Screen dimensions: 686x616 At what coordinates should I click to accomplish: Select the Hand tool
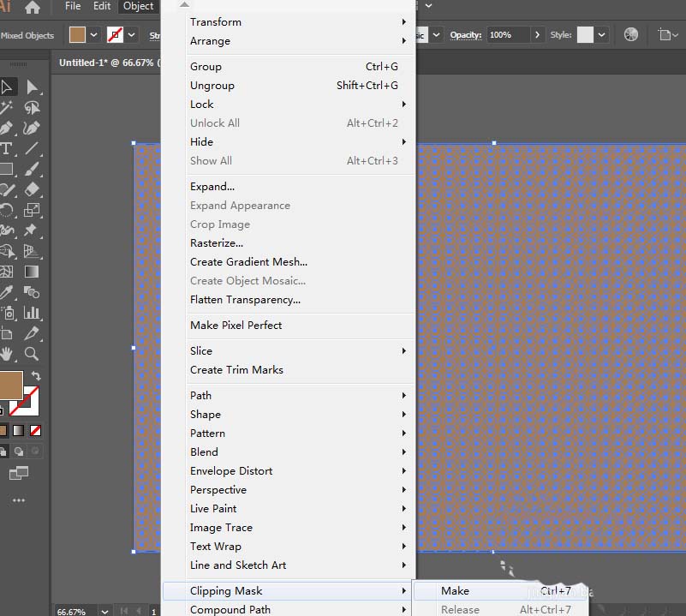click(x=7, y=353)
